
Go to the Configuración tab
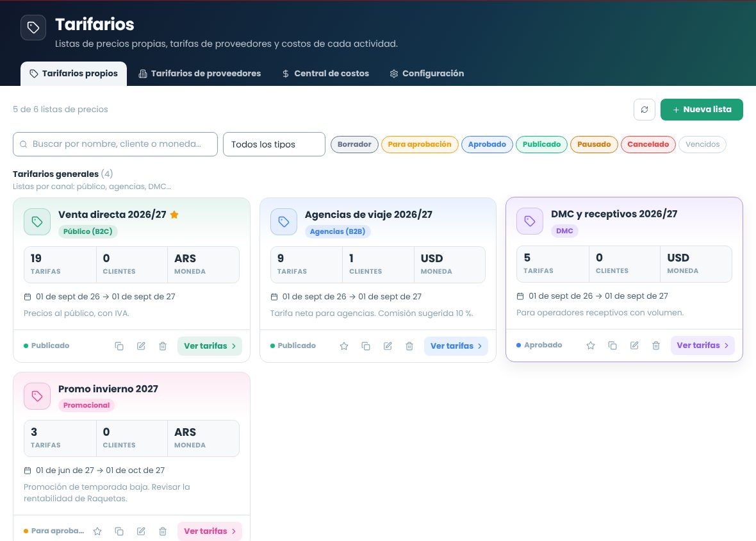tap(427, 73)
